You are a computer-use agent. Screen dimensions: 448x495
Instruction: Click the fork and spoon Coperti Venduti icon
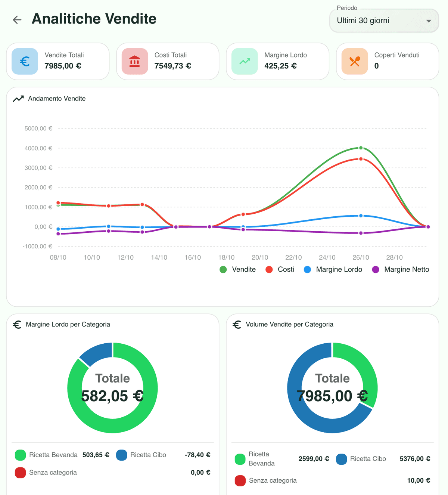click(355, 61)
